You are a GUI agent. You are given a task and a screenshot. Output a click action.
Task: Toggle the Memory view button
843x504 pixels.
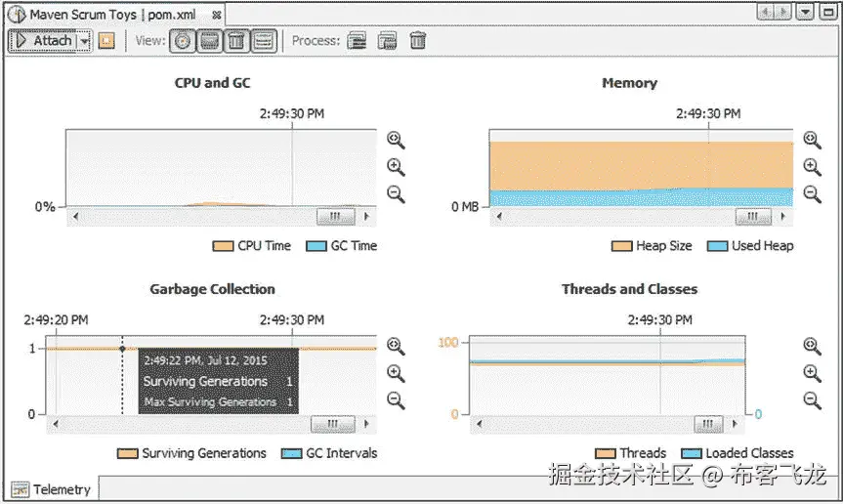coord(210,41)
